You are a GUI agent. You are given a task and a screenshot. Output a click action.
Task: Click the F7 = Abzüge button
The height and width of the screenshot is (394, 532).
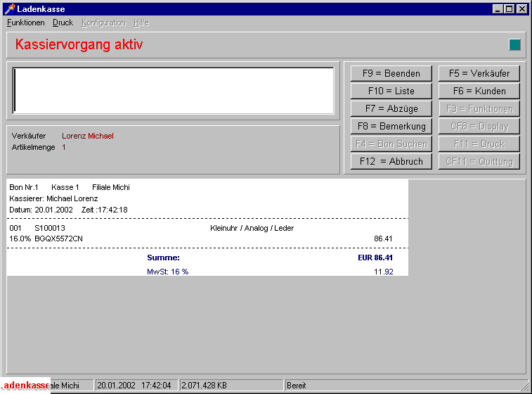[391, 108]
